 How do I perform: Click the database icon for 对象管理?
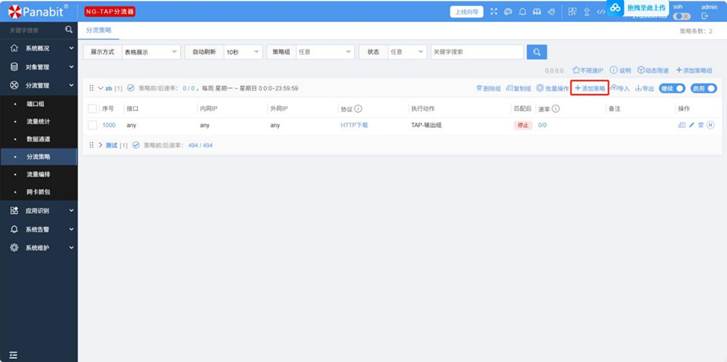pyautogui.click(x=14, y=67)
